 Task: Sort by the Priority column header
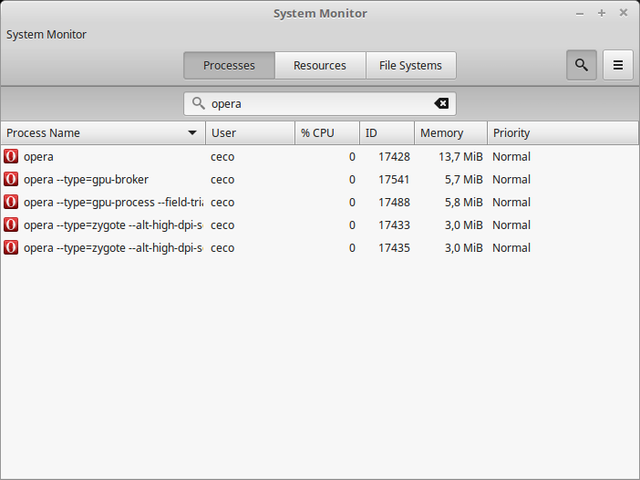[563, 133]
